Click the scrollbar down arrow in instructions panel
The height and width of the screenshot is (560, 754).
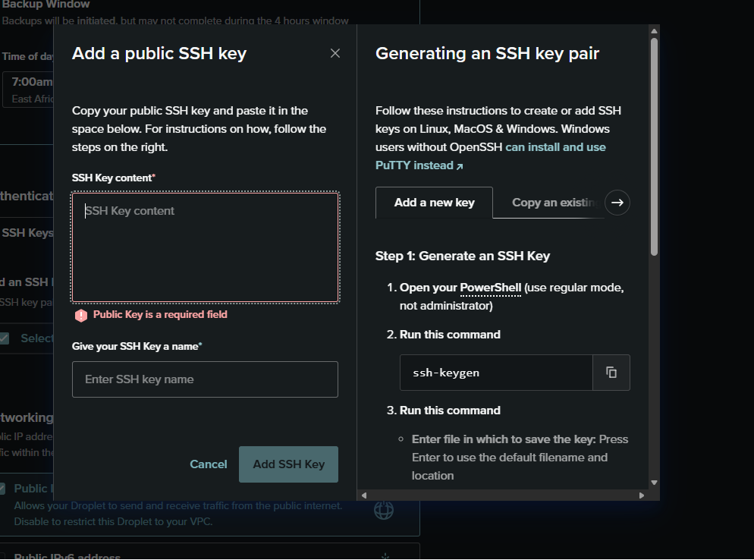coord(654,483)
